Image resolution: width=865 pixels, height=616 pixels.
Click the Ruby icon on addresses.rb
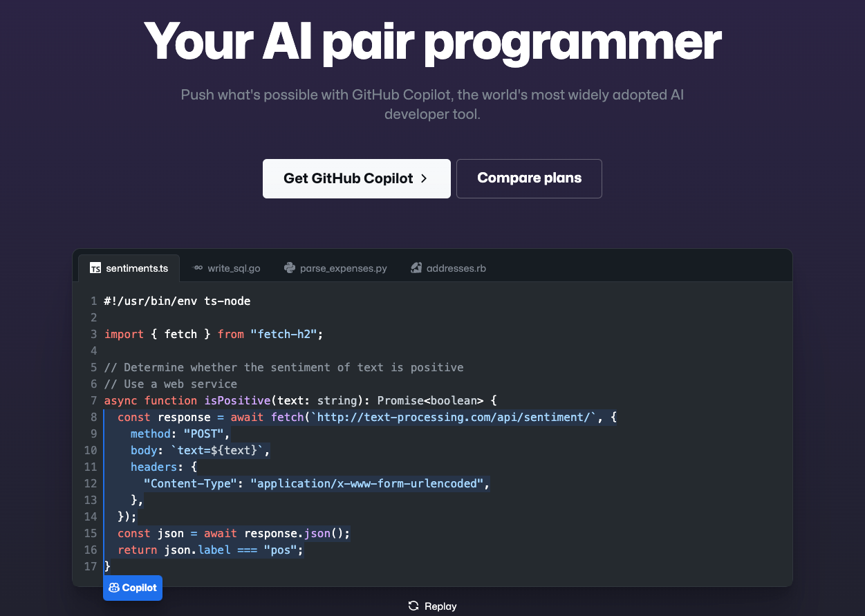[x=416, y=268]
